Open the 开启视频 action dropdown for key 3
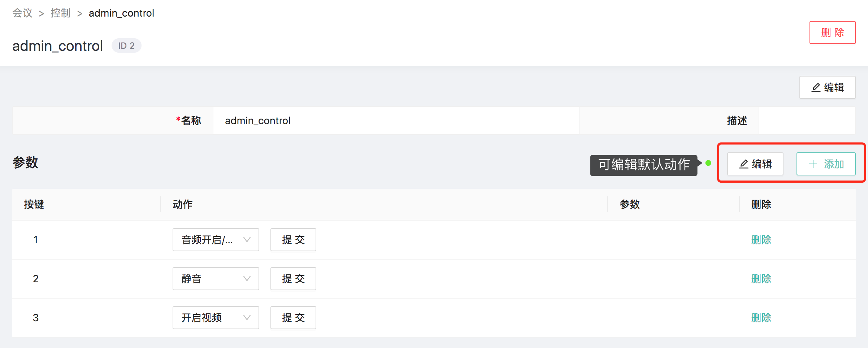The height and width of the screenshot is (348, 868). [216, 318]
